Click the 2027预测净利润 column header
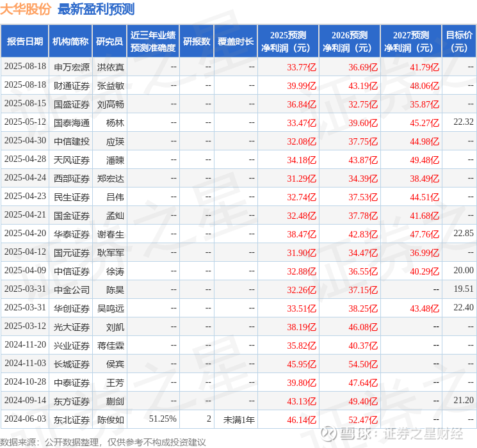This screenshot has height=448, width=477. 411,41
